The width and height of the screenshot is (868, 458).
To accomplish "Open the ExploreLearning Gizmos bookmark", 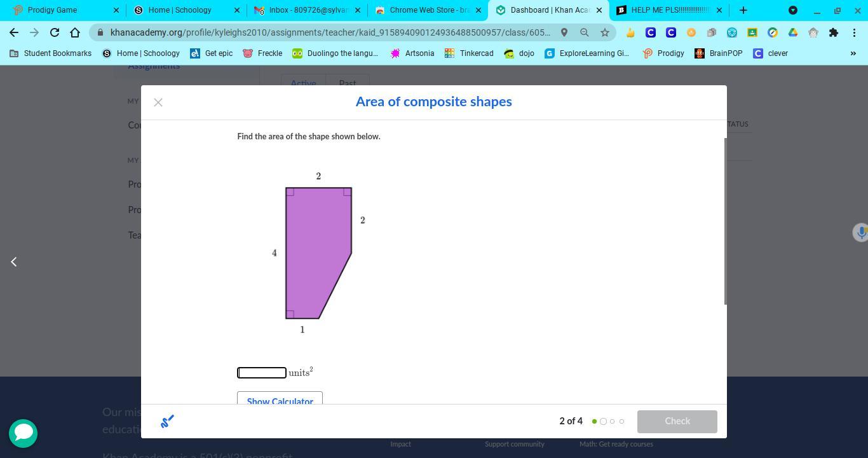I will point(587,53).
